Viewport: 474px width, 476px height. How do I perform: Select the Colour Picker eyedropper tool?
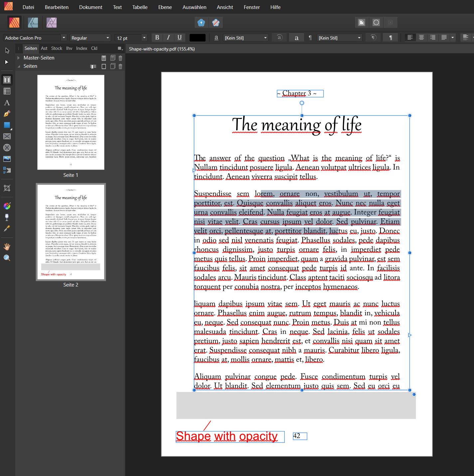pyautogui.click(x=7, y=229)
